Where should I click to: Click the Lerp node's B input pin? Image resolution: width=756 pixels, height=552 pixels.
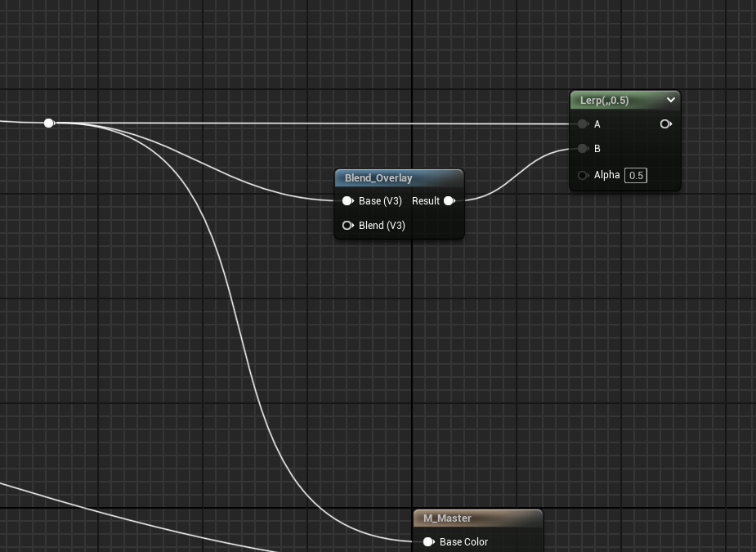tap(583, 149)
